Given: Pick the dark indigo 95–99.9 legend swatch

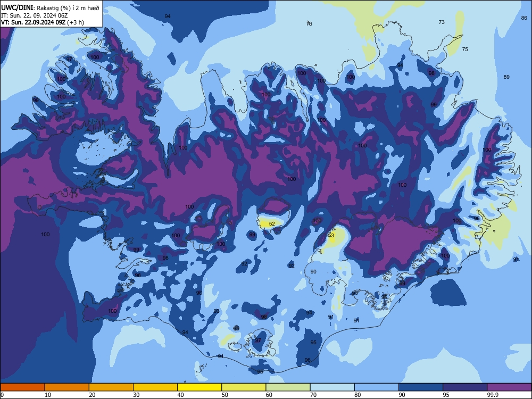Looking at the screenshot, I should click(465, 387).
